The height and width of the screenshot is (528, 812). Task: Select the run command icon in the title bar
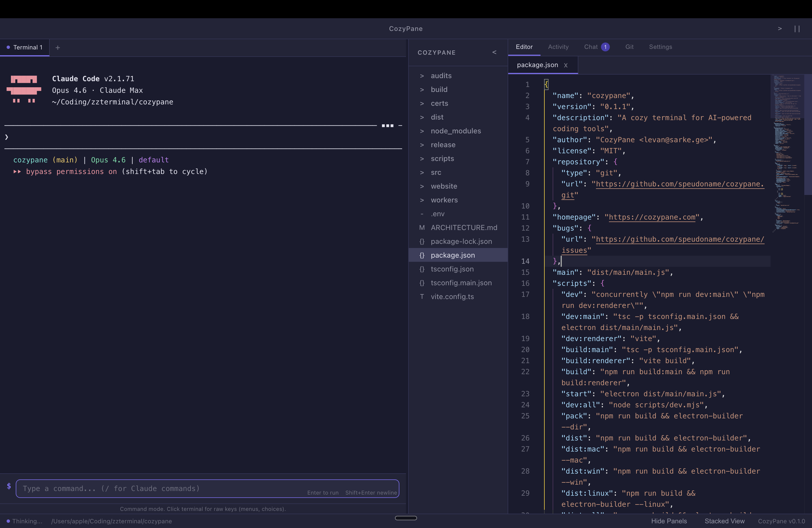coord(780,29)
